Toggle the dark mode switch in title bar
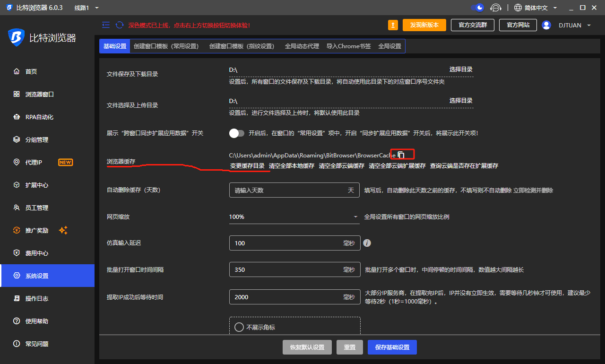The image size is (605, 364). (x=477, y=8)
